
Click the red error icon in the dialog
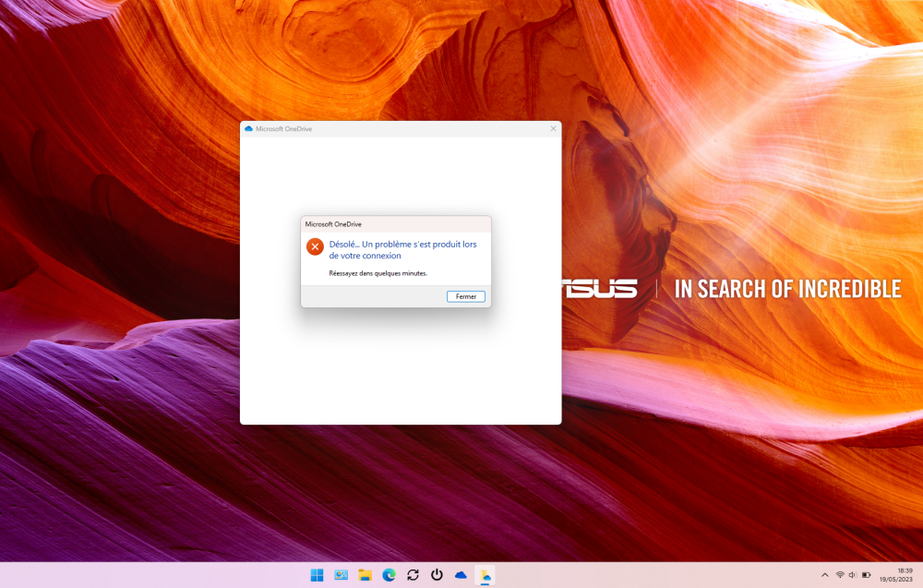point(315,246)
